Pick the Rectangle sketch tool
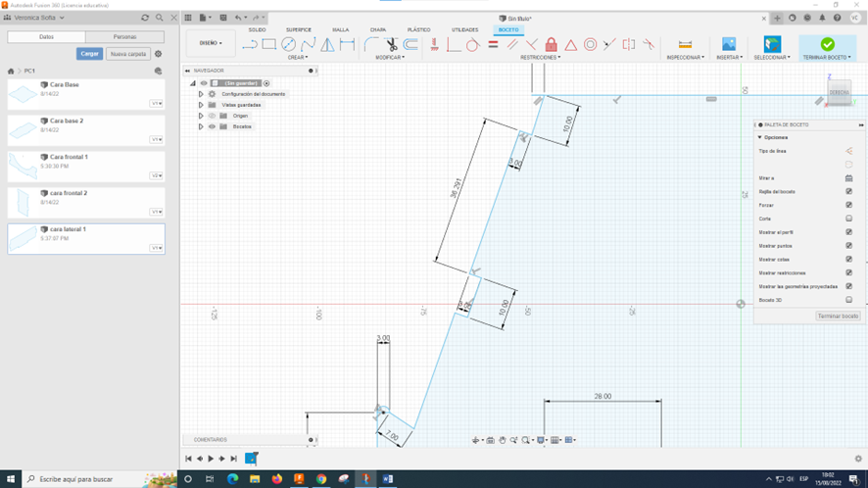This screenshot has height=488, width=868. (269, 44)
